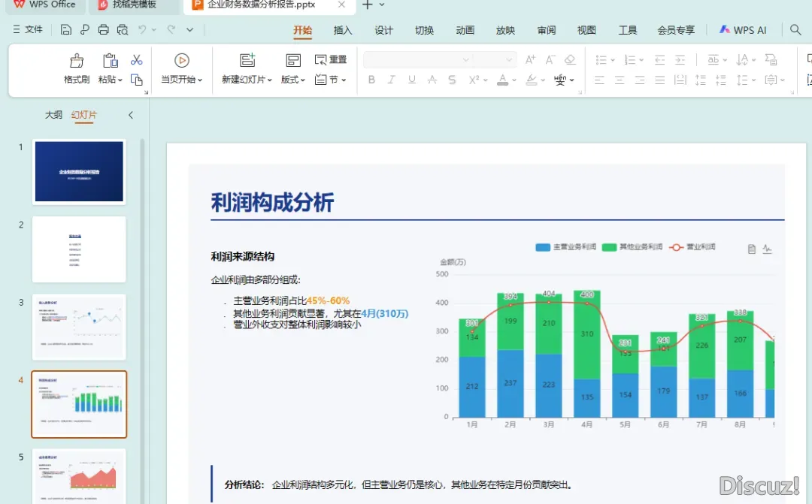Viewport: 812px width, 504px height.
Task: Switch to the 审阅 (Review) tab
Action: [x=547, y=30]
